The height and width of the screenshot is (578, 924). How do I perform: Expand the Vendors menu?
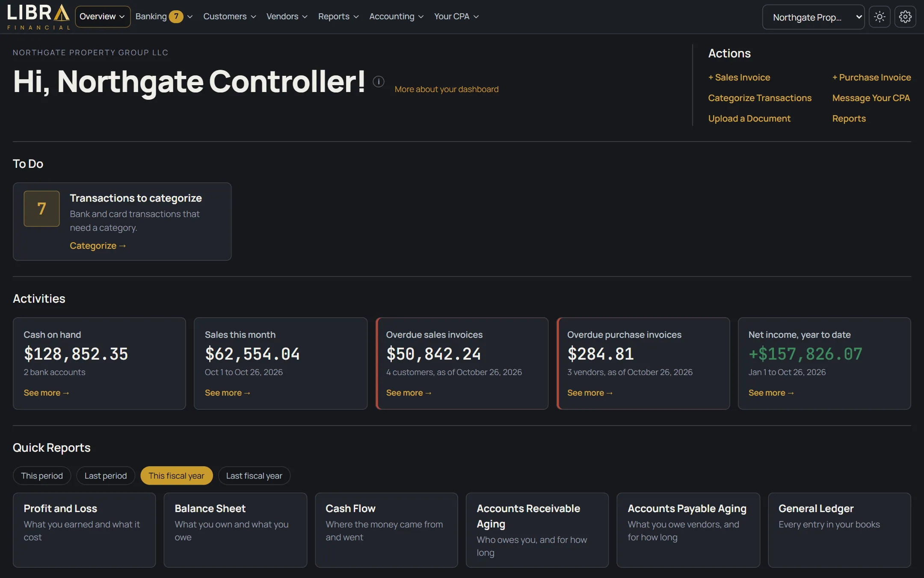coord(287,16)
